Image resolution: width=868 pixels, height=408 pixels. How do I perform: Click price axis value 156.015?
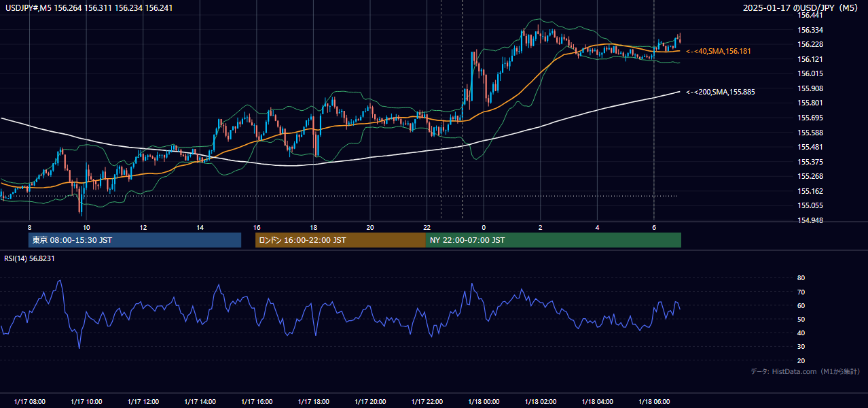click(810, 73)
